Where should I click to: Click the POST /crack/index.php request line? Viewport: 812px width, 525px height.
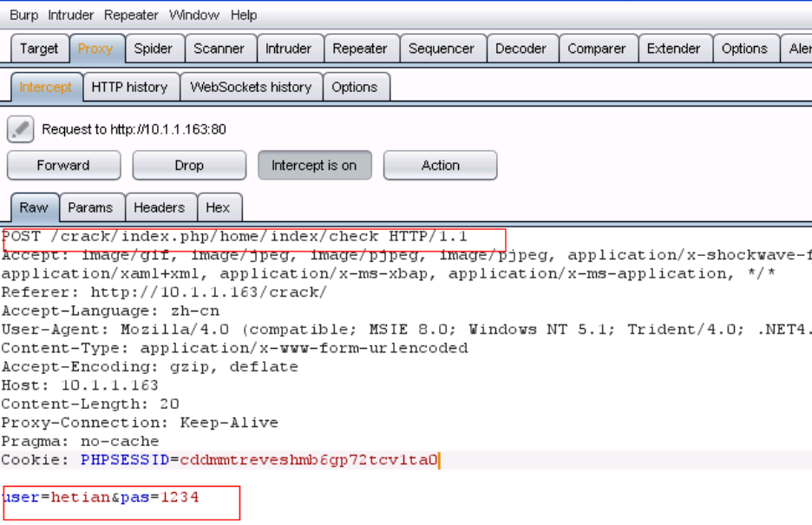[x=234, y=237]
